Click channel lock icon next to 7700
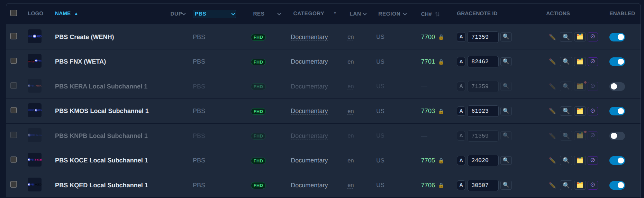 441,37
